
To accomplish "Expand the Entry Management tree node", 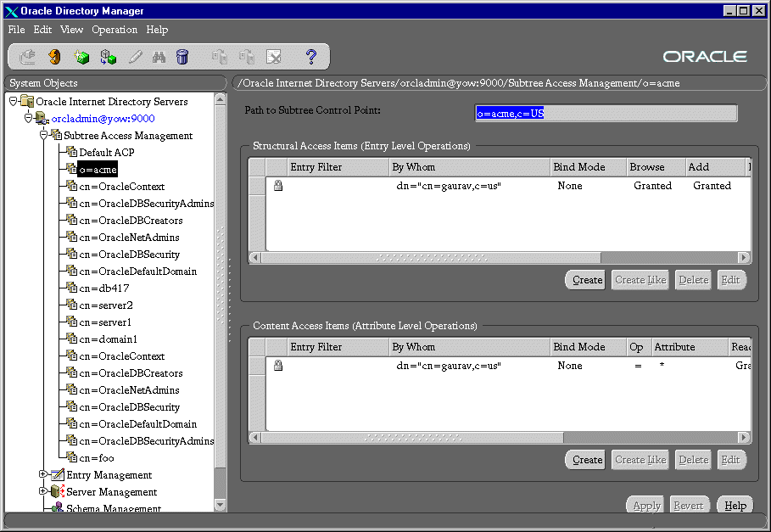I will [43, 474].
